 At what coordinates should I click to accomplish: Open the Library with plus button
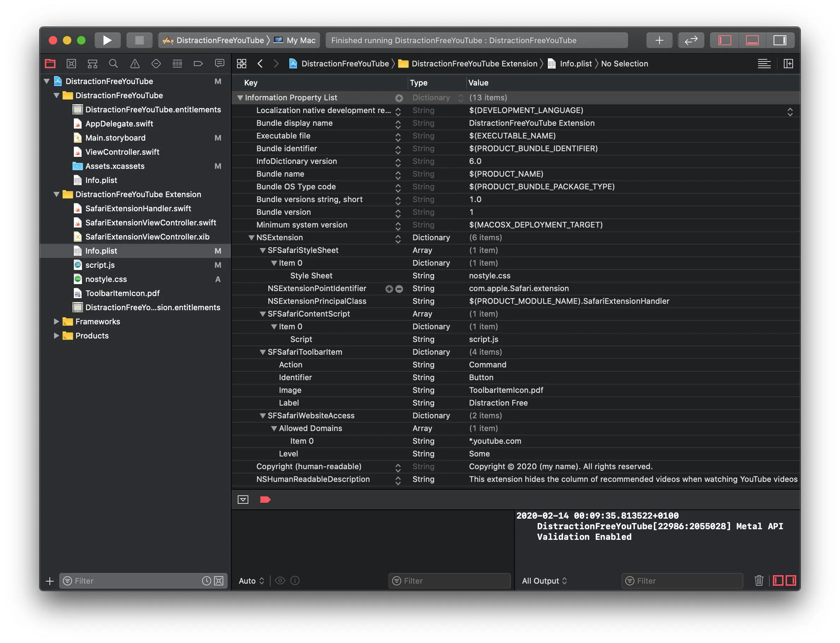659,40
